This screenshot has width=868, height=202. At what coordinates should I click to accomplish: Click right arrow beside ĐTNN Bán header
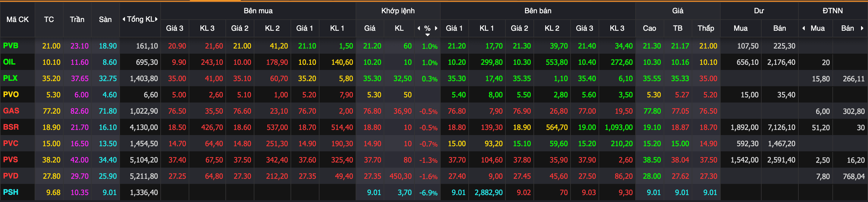click(x=862, y=28)
